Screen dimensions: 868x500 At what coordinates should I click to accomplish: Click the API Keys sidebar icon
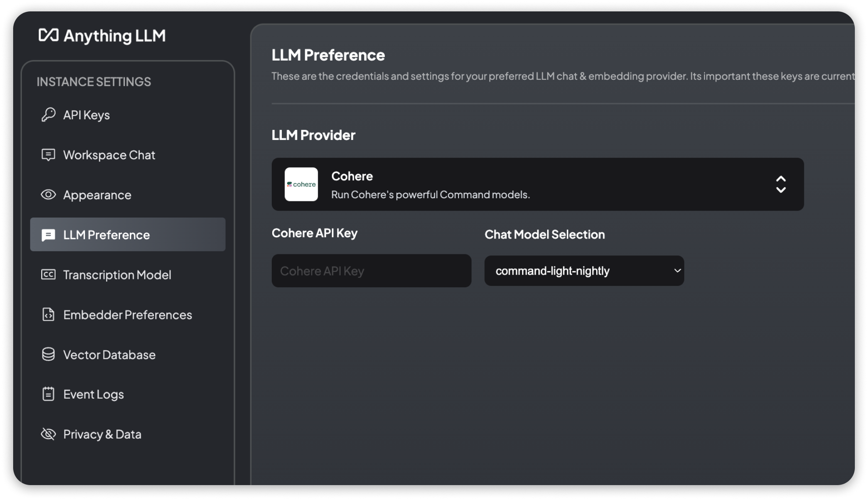point(48,114)
